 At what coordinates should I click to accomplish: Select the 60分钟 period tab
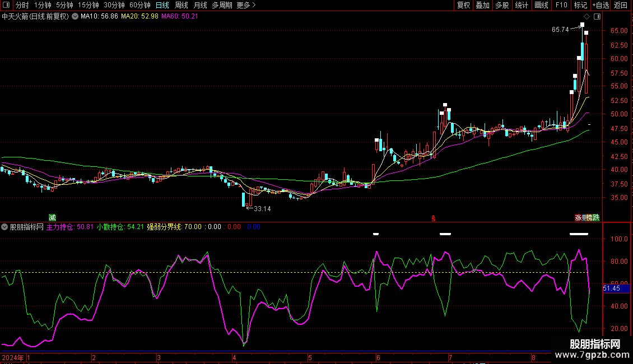[140, 5]
